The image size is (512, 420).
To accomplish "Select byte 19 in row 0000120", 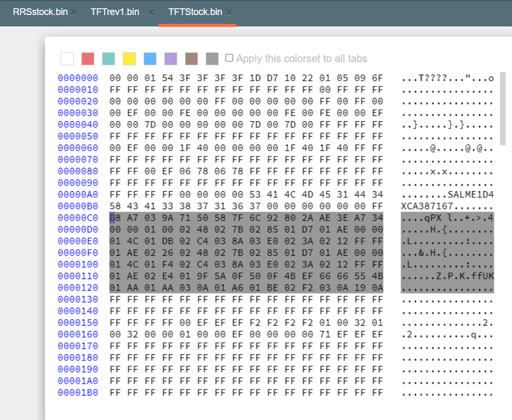I will point(360,288).
